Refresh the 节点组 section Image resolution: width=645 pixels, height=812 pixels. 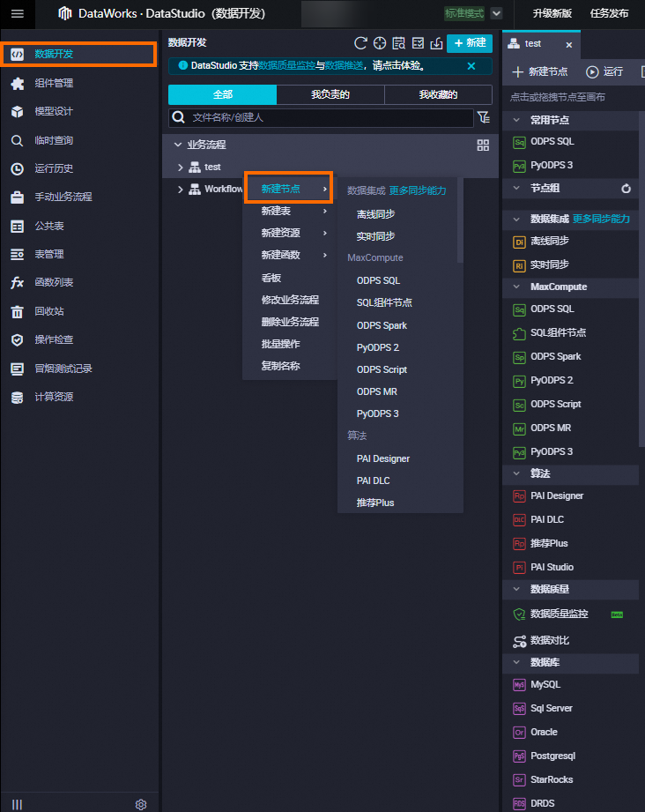point(626,189)
